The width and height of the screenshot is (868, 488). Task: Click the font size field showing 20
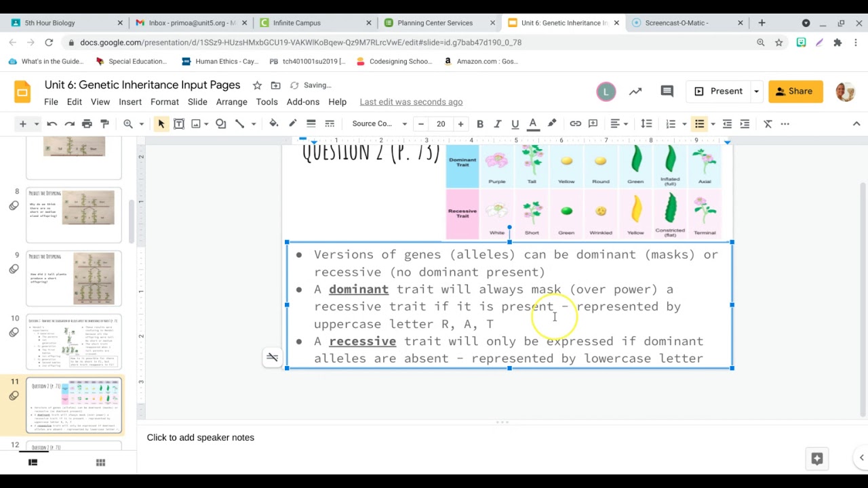point(441,124)
